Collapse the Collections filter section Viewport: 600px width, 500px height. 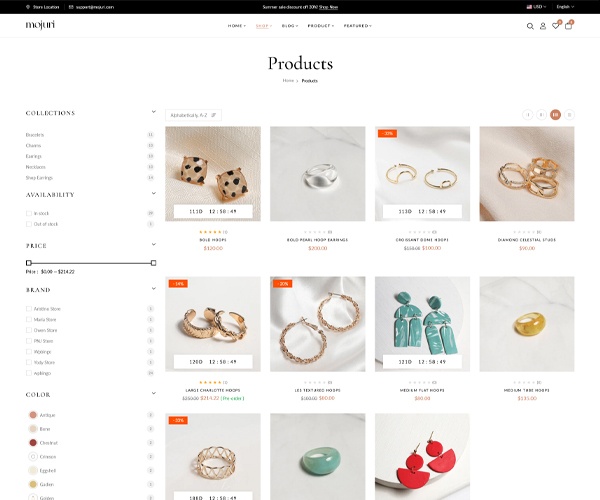coord(153,112)
